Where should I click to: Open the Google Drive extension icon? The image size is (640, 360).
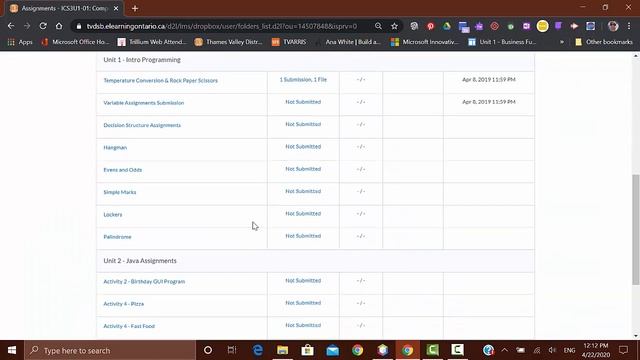coord(447,26)
